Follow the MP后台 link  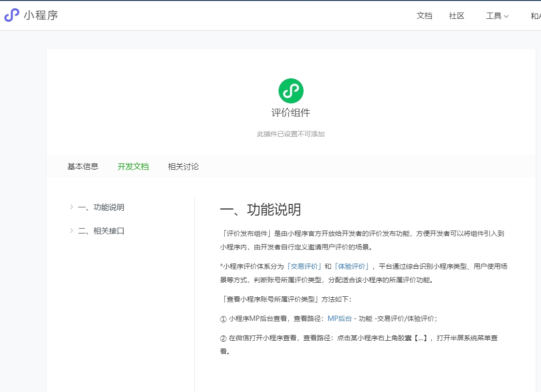[x=339, y=319]
